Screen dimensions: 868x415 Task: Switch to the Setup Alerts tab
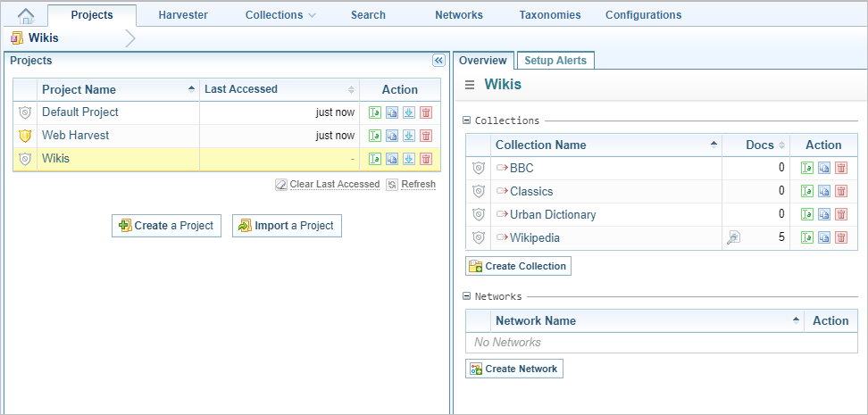pos(555,61)
